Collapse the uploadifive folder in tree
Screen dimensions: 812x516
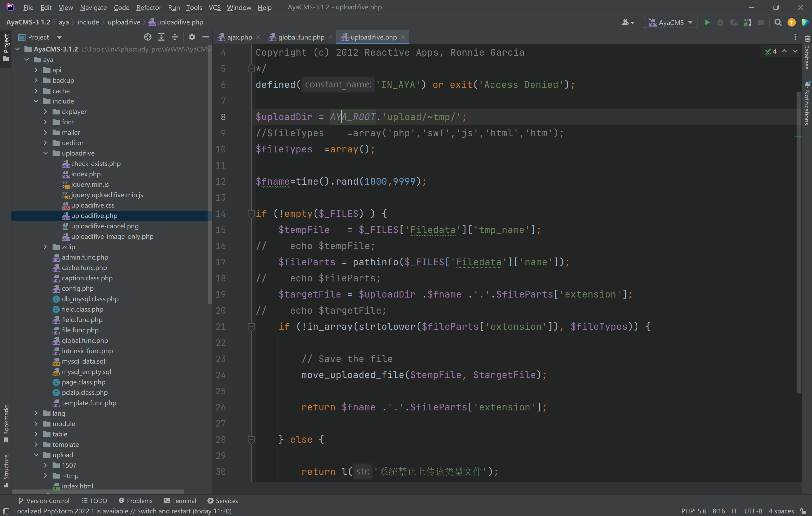46,153
